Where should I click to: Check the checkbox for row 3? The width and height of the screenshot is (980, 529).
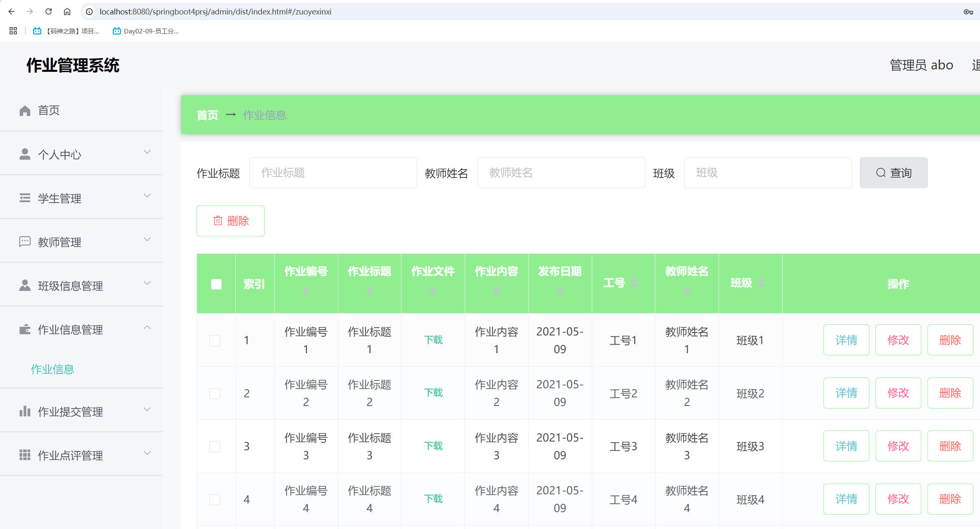215,446
